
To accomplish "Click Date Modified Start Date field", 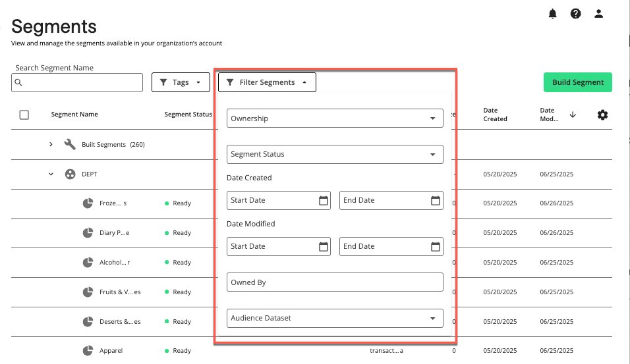I will (279, 246).
